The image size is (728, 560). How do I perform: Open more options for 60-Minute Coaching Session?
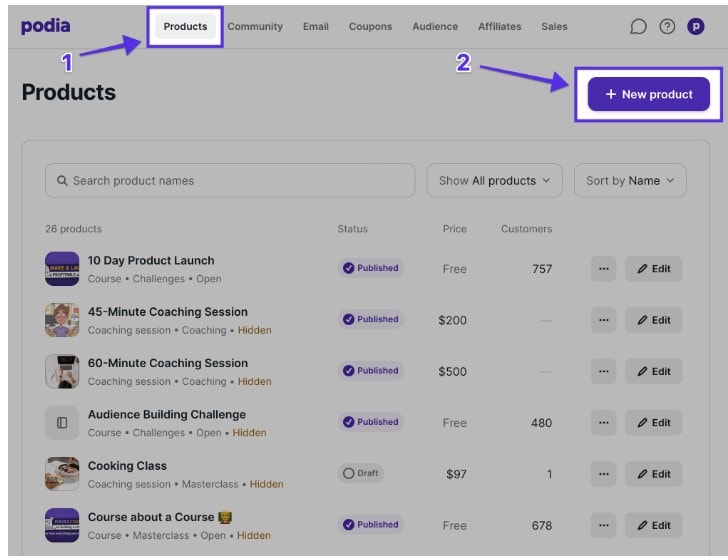(603, 371)
